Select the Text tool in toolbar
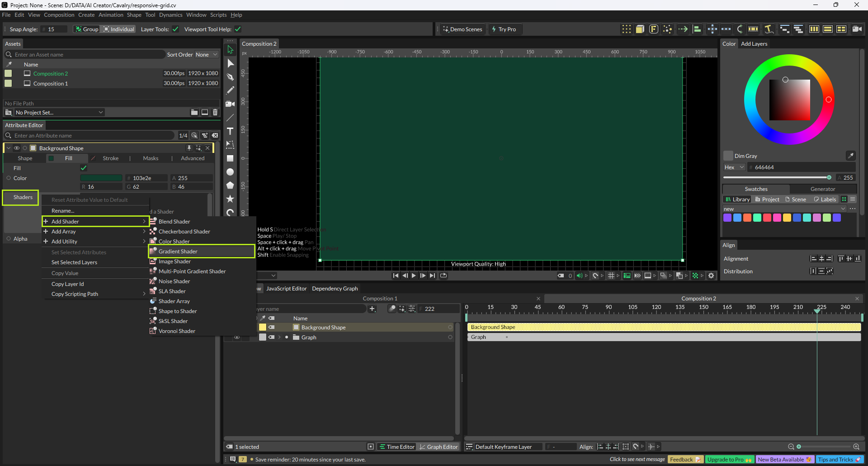The image size is (868, 466). 230,131
